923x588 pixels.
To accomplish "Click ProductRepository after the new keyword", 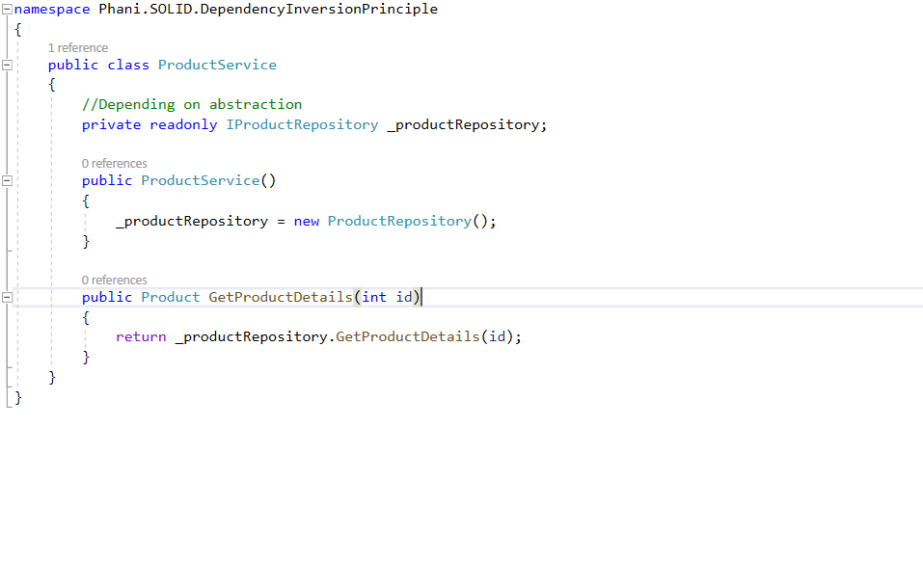I will [x=398, y=221].
